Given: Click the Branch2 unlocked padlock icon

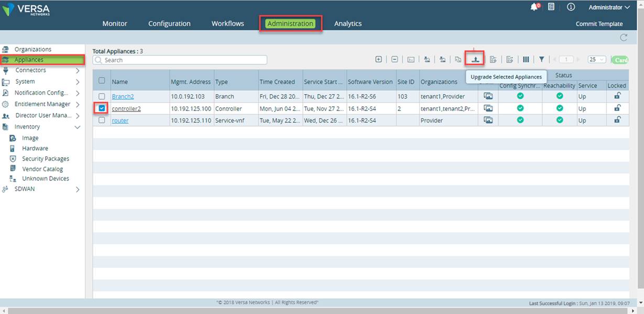Looking at the screenshot, I should click(x=618, y=96).
